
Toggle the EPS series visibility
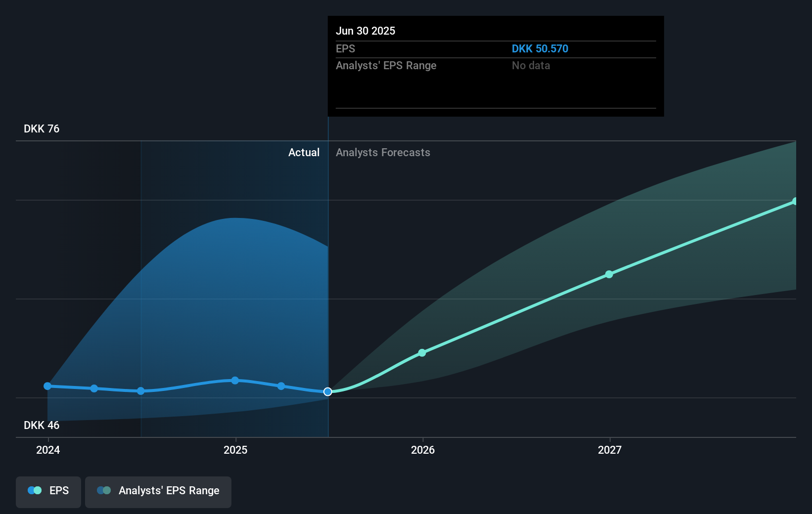[48, 492]
